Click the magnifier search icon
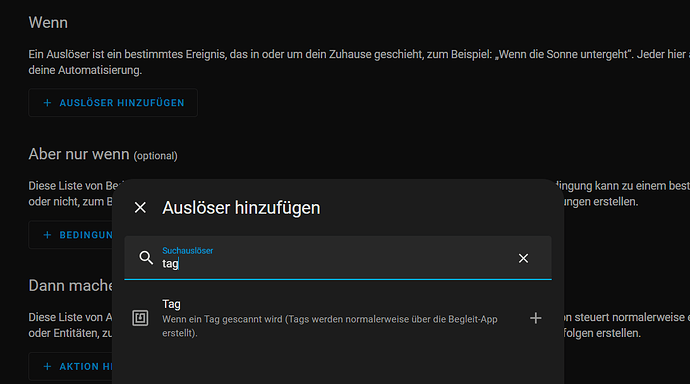This screenshot has width=690, height=384. point(146,258)
